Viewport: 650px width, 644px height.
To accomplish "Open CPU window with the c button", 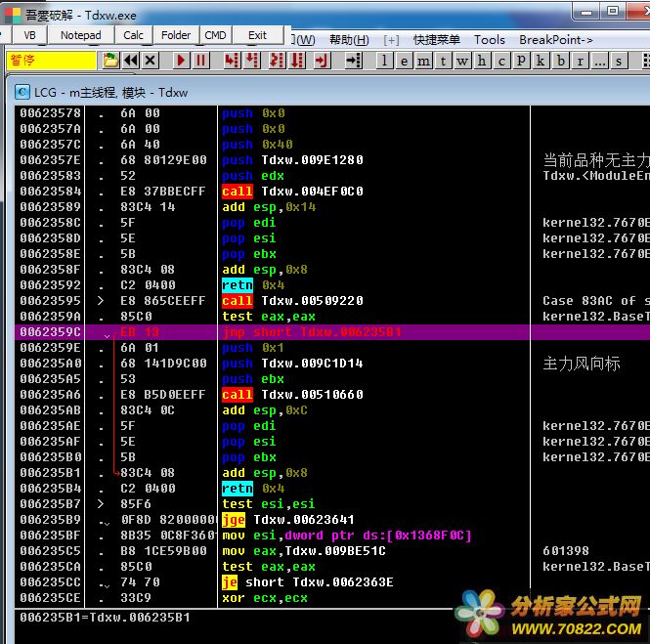I will 501,61.
